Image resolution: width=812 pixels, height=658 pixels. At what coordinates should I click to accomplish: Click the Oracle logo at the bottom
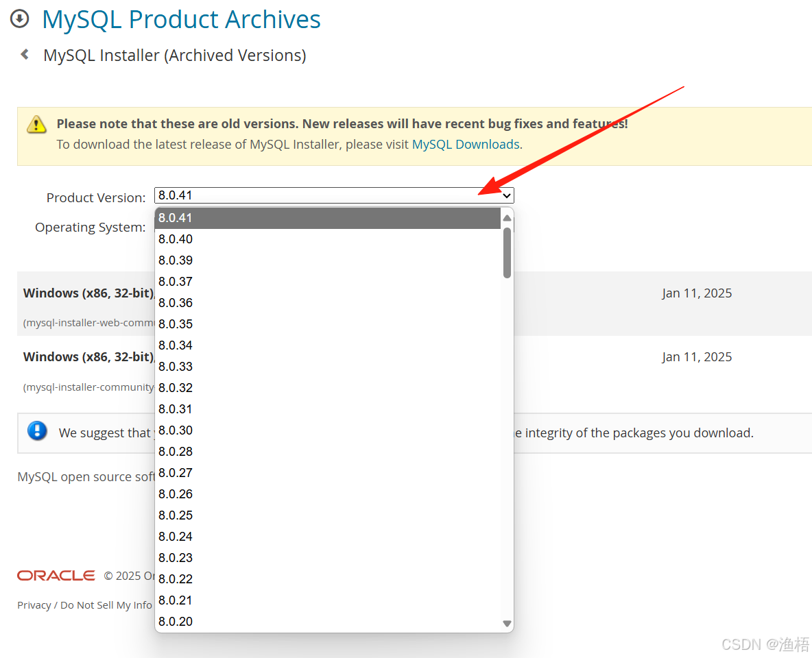(56, 575)
